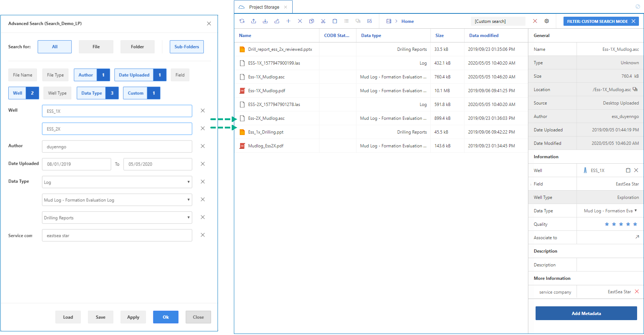Screen dimensions: 644x335
Task: Click the greyed list view icon
Action: pos(346,21)
